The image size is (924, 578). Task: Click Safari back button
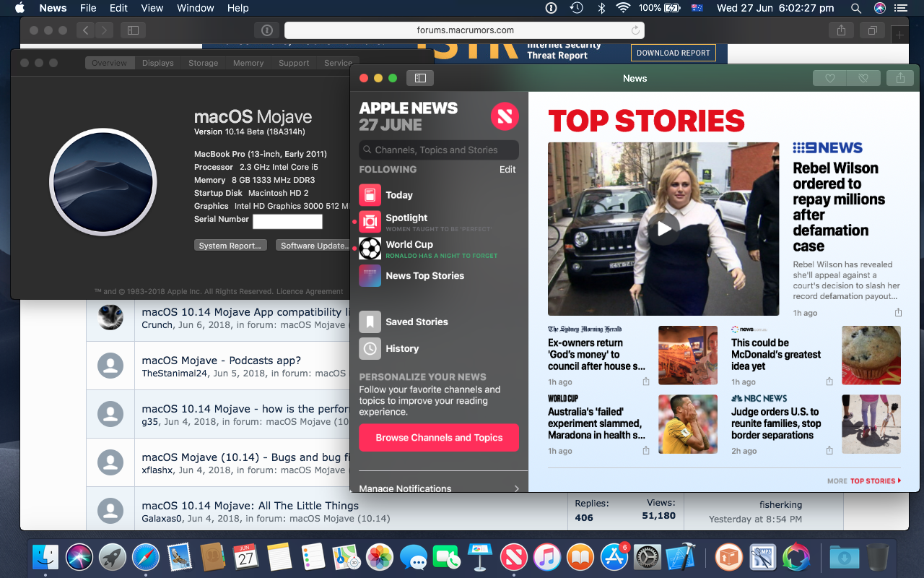86,30
